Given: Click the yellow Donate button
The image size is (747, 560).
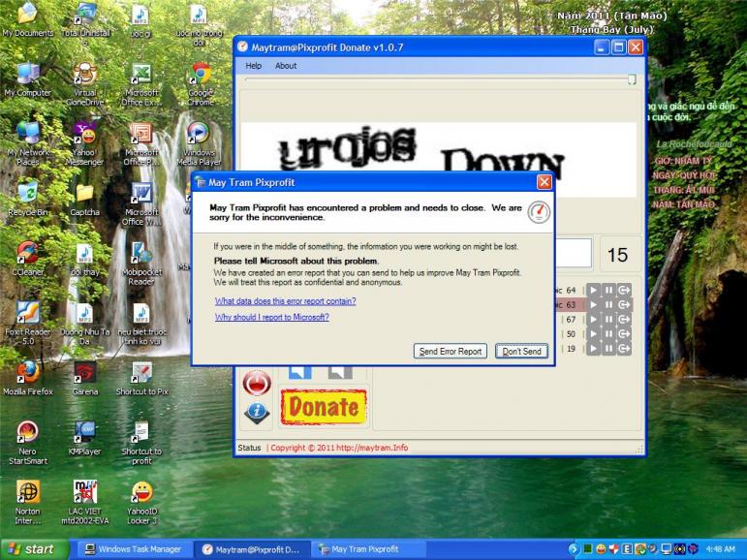Looking at the screenshot, I should [x=324, y=407].
